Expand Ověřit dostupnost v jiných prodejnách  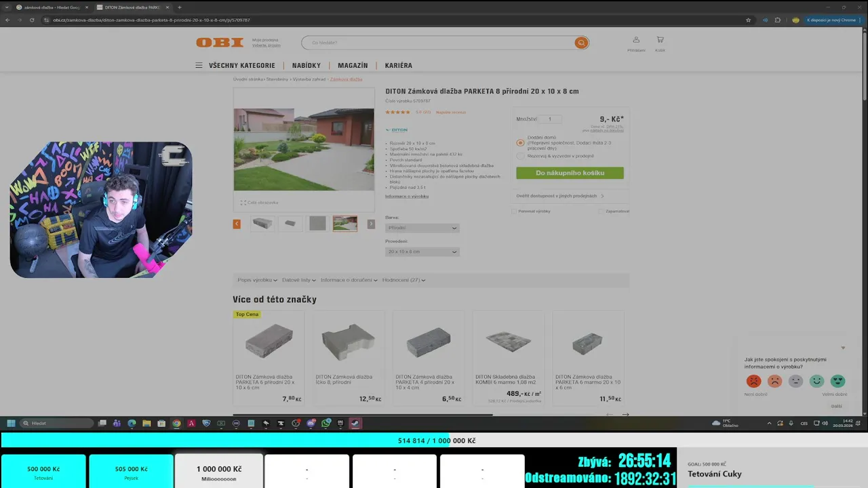click(560, 196)
